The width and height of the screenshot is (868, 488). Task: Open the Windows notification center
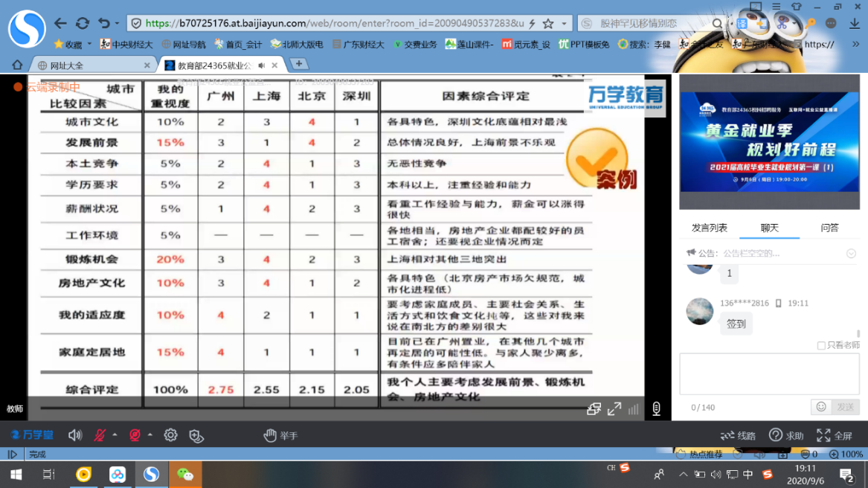point(846,475)
